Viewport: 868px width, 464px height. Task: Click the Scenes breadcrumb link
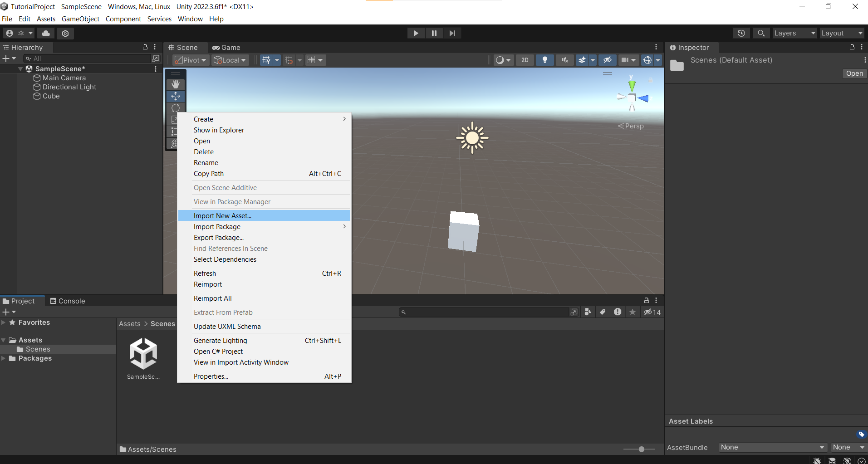[x=163, y=324]
